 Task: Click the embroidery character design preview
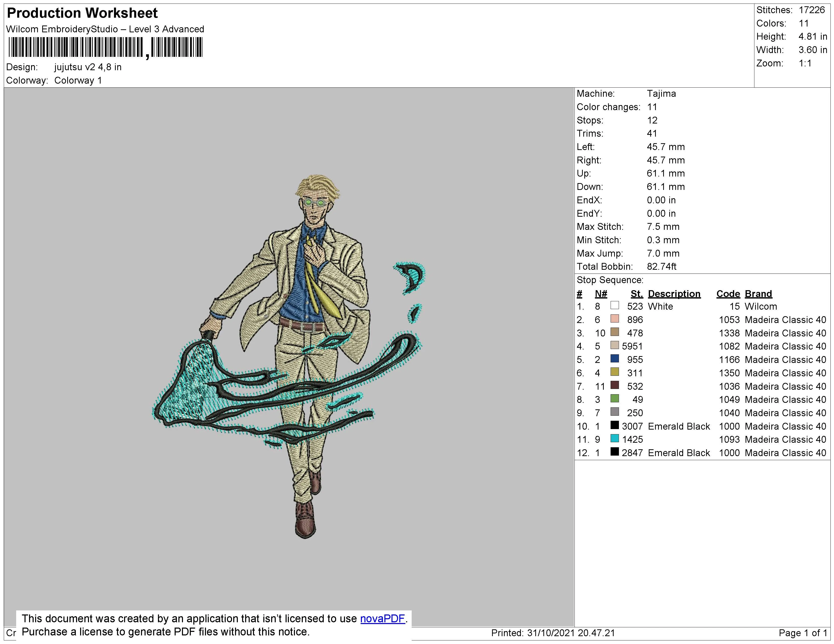289,357
